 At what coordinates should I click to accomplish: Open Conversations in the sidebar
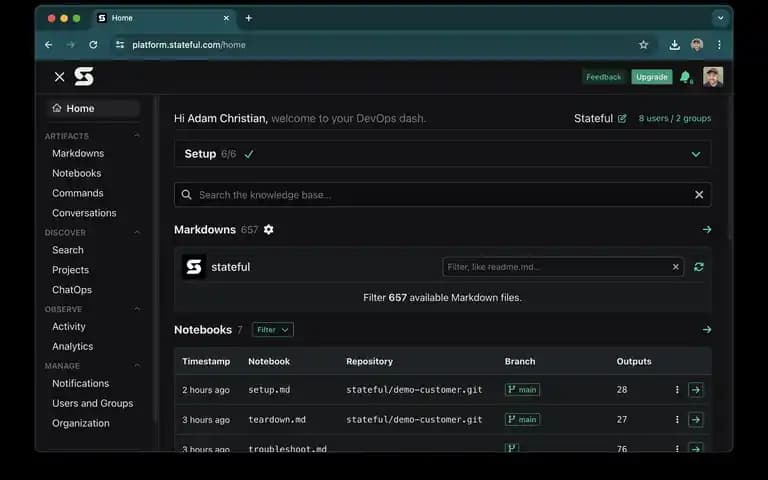pos(84,213)
